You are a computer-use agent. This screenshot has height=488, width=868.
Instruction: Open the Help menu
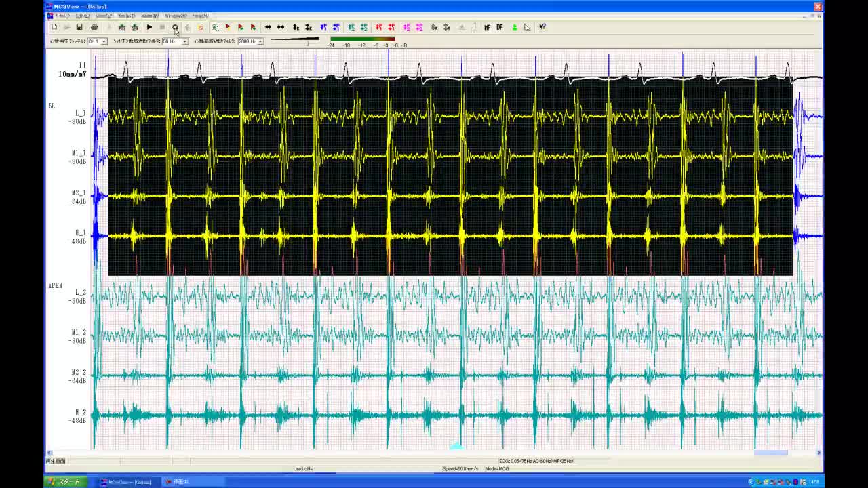tap(200, 16)
